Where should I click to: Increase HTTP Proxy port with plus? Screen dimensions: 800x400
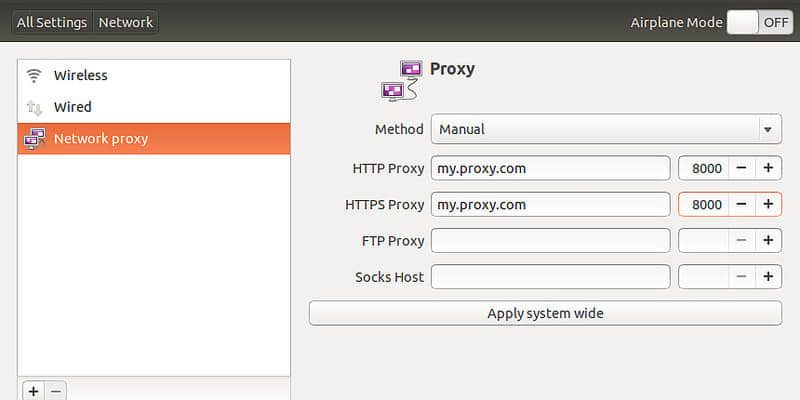(x=768, y=168)
